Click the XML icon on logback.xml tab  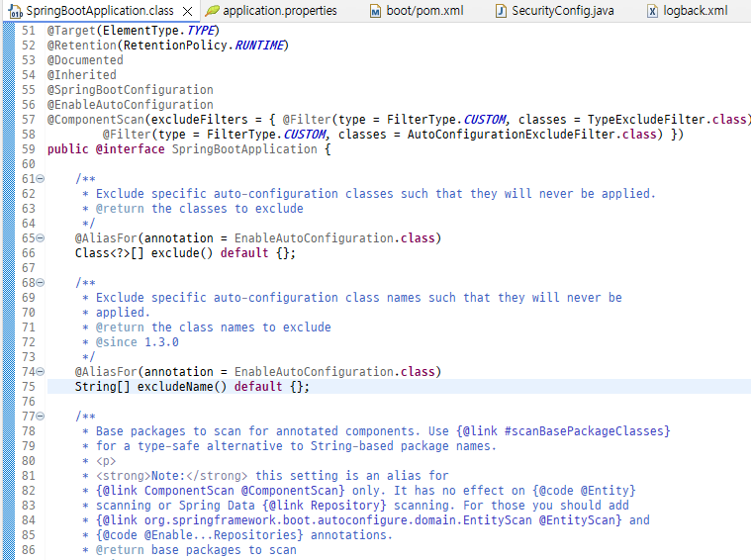(652, 11)
